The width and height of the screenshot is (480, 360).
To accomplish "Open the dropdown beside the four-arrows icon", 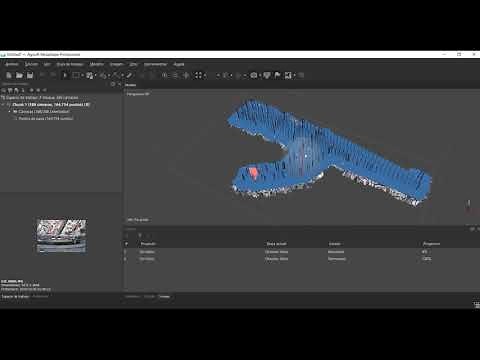I will click(205, 76).
